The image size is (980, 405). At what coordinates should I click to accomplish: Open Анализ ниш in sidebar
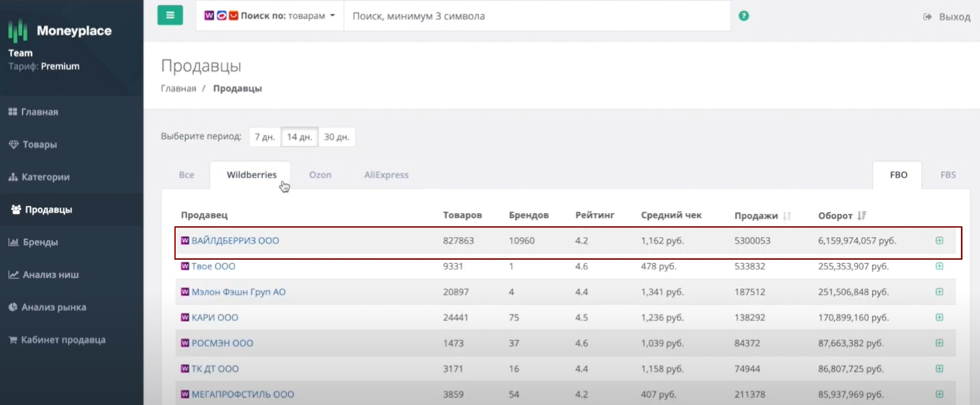coord(50,274)
